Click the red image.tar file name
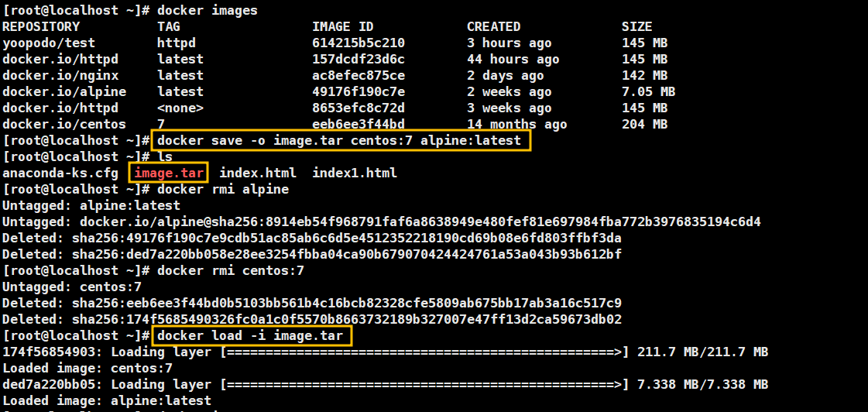The width and height of the screenshot is (868, 412). 169,173
